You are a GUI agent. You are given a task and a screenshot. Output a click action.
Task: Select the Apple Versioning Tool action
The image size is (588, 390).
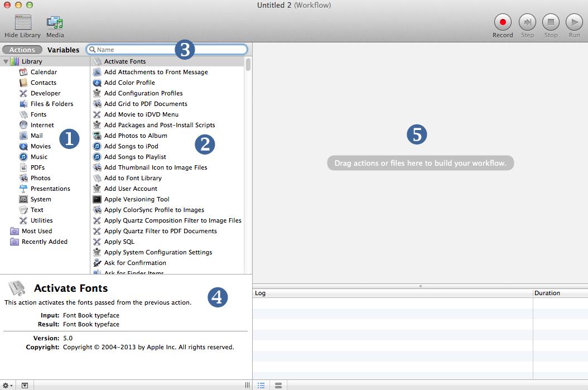(x=167, y=199)
